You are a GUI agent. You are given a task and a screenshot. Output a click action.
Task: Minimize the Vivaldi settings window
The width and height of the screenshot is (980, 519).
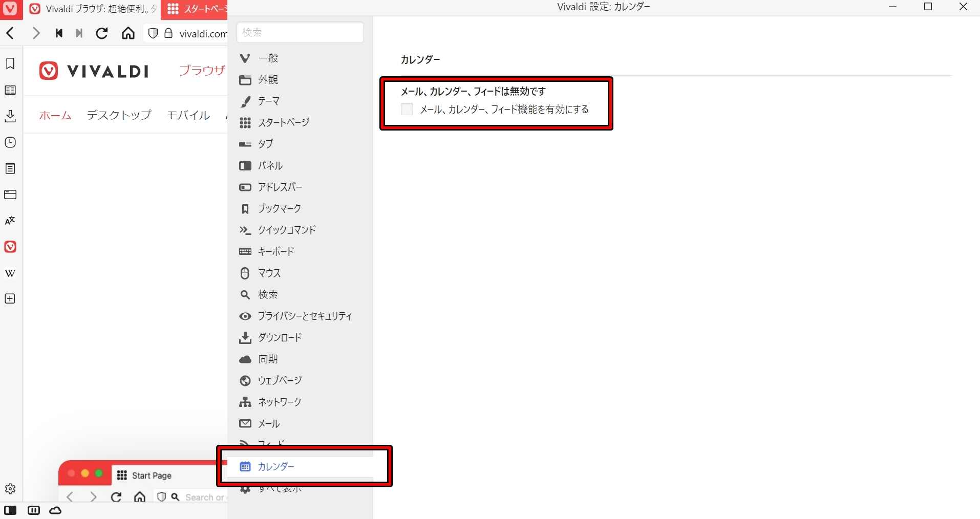pyautogui.click(x=893, y=7)
